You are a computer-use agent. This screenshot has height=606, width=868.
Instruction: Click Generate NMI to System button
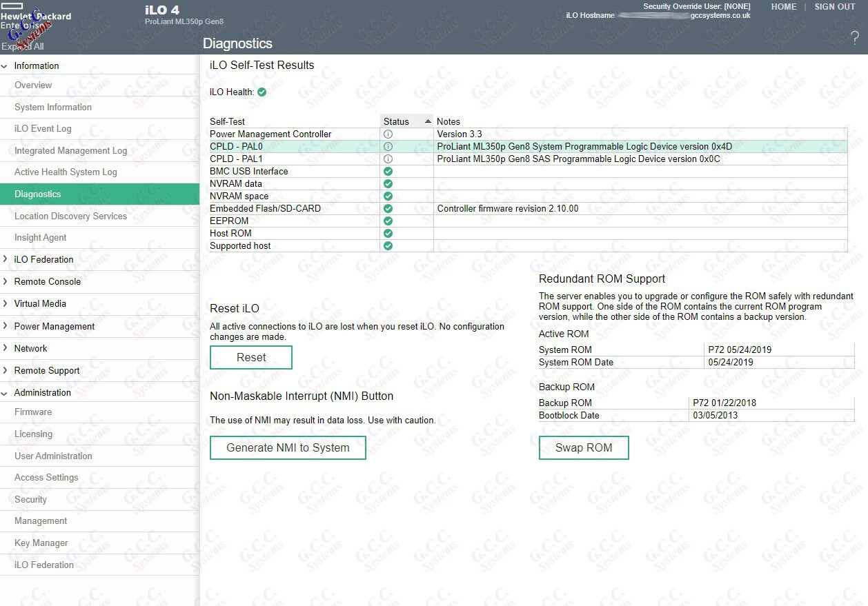(x=288, y=448)
